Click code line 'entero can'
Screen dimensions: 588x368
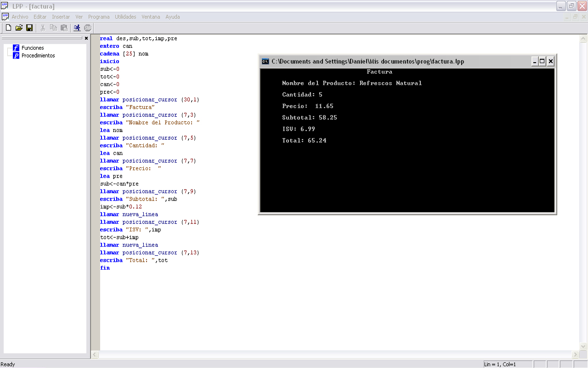(x=116, y=46)
